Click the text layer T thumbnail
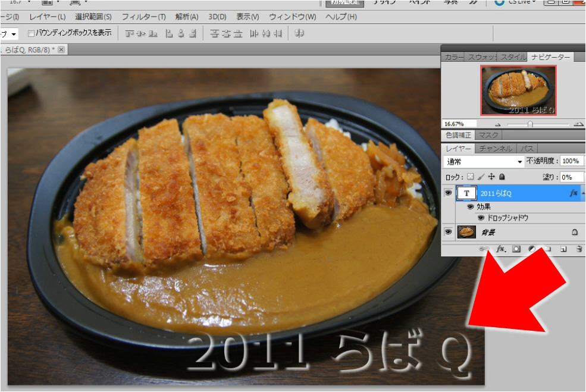586x392 pixels. point(466,193)
